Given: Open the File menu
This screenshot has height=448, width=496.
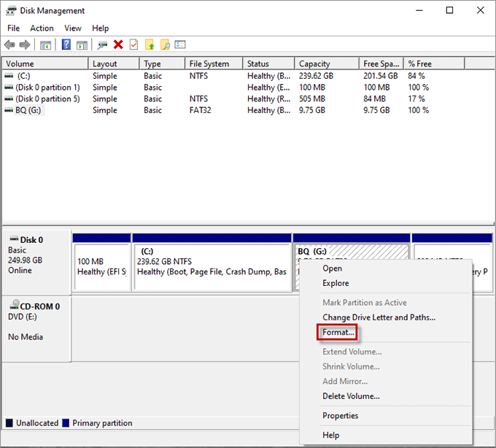Looking at the screenshot, I should pos(14,28).
